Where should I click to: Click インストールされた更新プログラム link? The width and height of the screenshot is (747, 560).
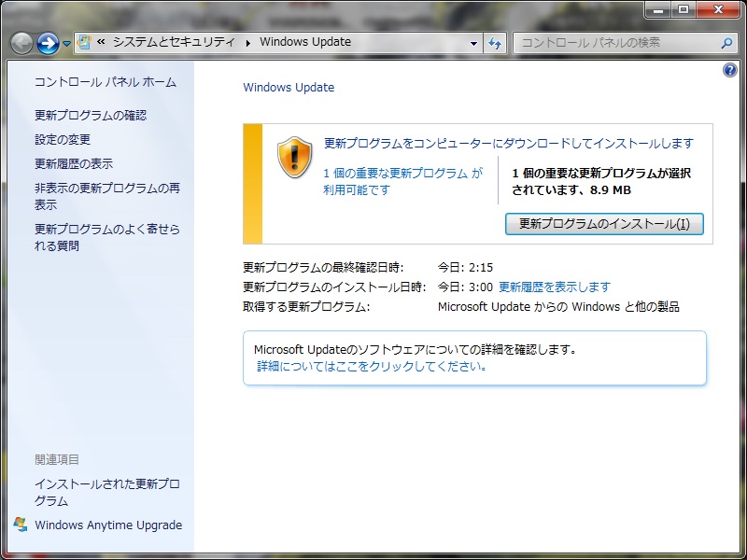click(x=107, y=493)
